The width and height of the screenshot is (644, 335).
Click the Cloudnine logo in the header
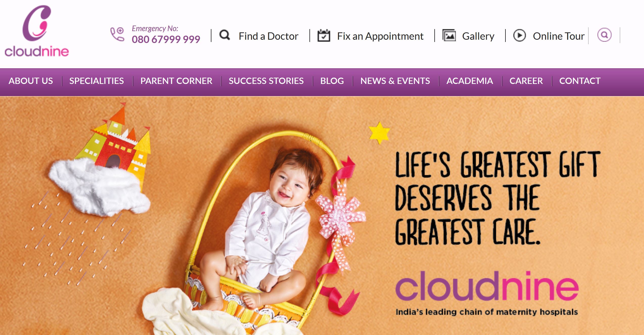coord(37,31)
